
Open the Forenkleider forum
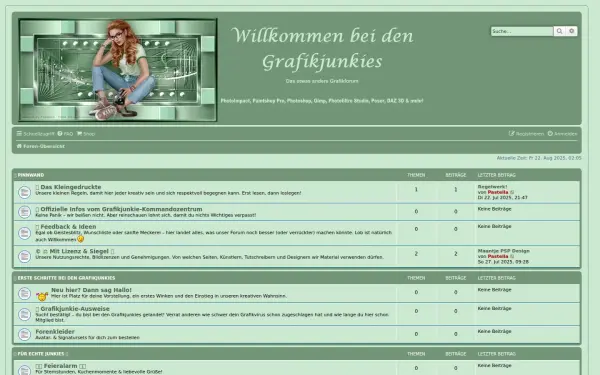coord(55,332)
